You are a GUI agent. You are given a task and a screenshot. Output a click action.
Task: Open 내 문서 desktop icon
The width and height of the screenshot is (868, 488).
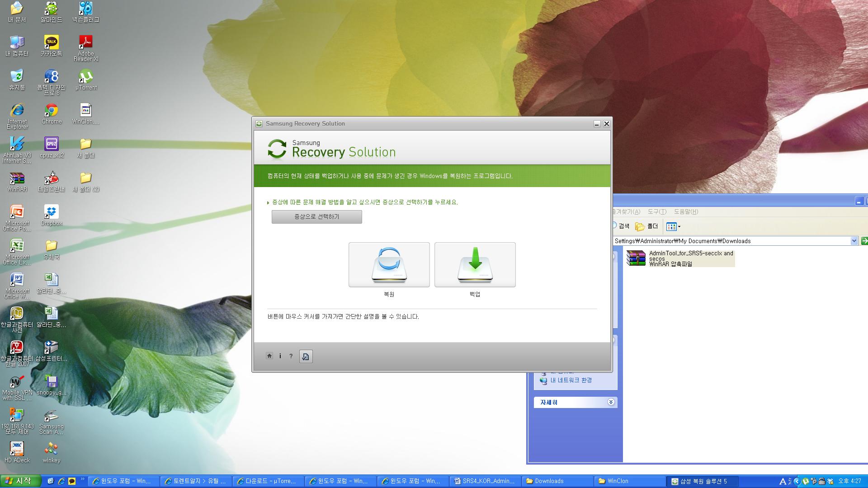17,12
